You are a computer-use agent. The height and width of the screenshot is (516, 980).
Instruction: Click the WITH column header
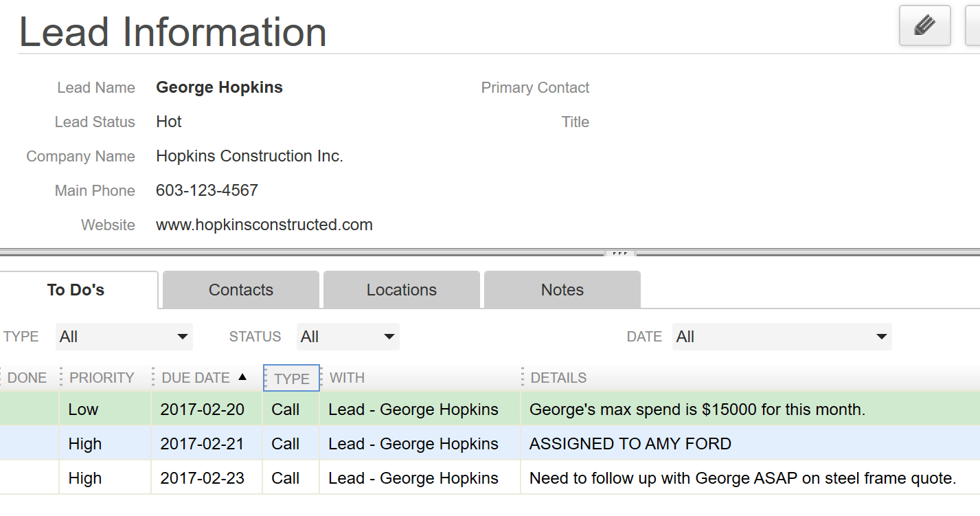click(347, 377)
